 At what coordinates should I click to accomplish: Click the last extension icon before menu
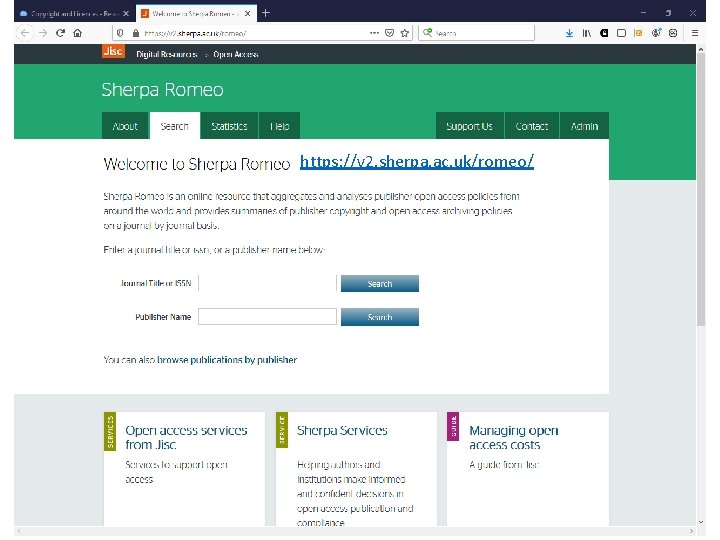pos(673,33)
